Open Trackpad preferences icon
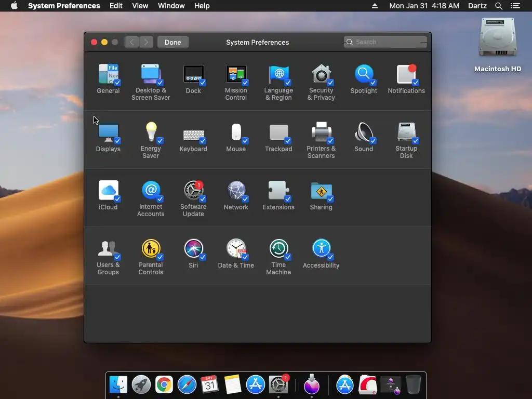 point(278,132)
